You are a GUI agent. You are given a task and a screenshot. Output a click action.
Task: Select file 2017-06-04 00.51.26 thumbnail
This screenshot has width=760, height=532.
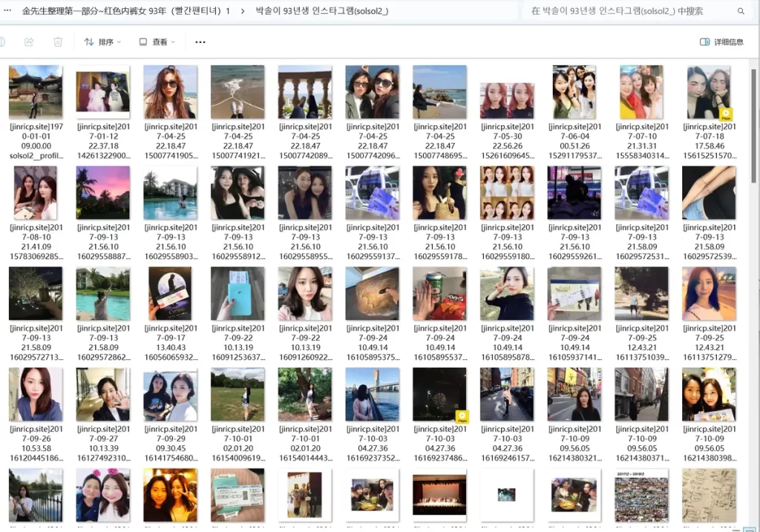pos(574,92)
